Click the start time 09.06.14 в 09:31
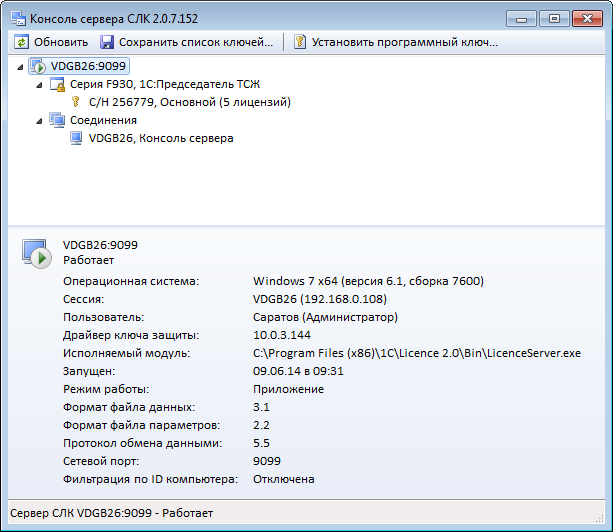This screenshot has width=613, height=532. [298, 371]
